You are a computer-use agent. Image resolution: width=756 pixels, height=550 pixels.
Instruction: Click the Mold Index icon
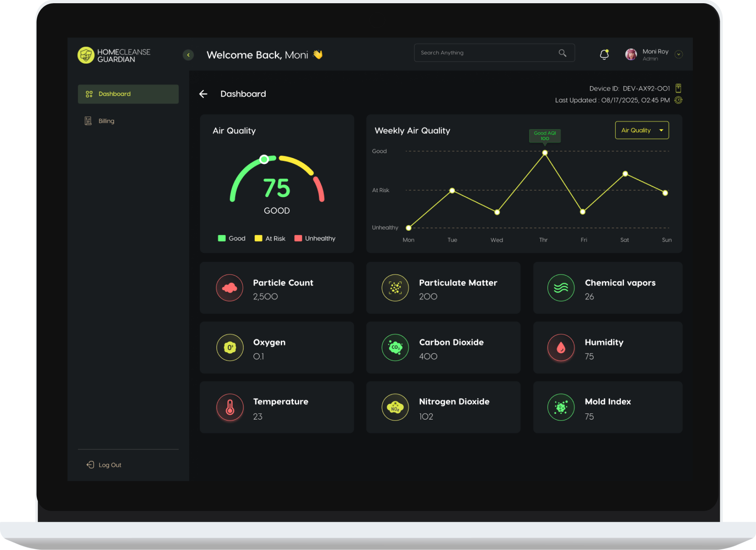(x=561, y=407)
